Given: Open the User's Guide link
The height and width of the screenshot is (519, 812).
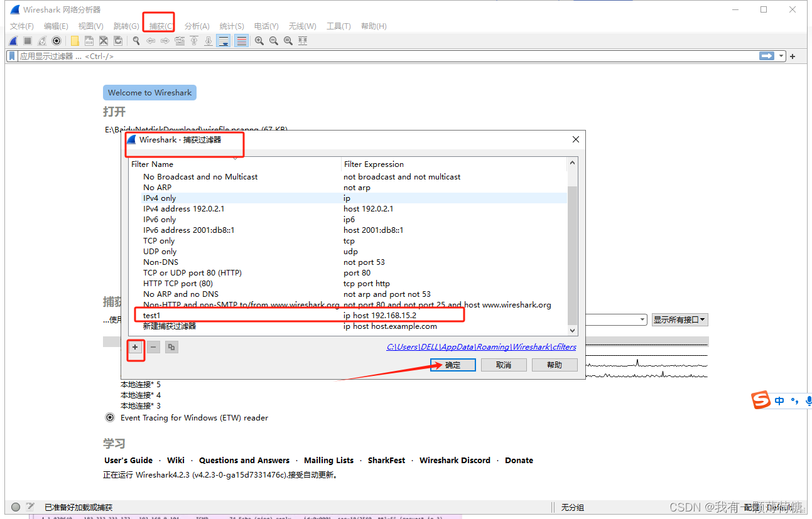Looking at the screenshot, I should [129, 460].
